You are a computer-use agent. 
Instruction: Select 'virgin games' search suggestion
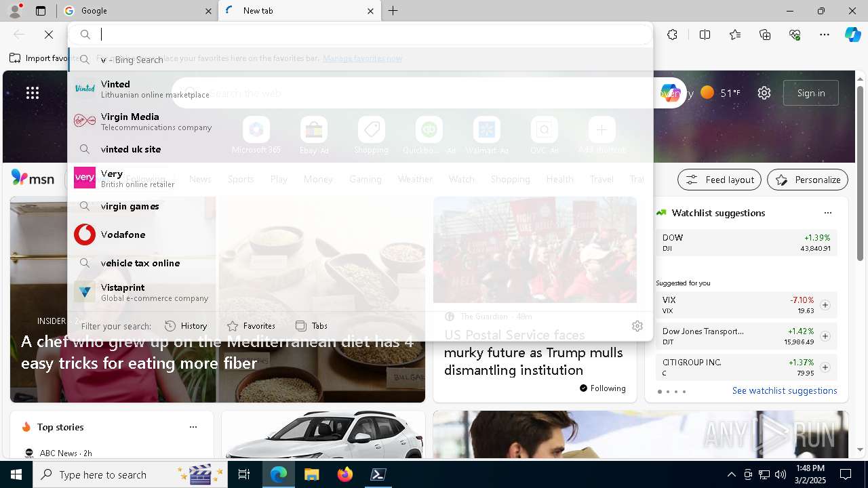360,206
